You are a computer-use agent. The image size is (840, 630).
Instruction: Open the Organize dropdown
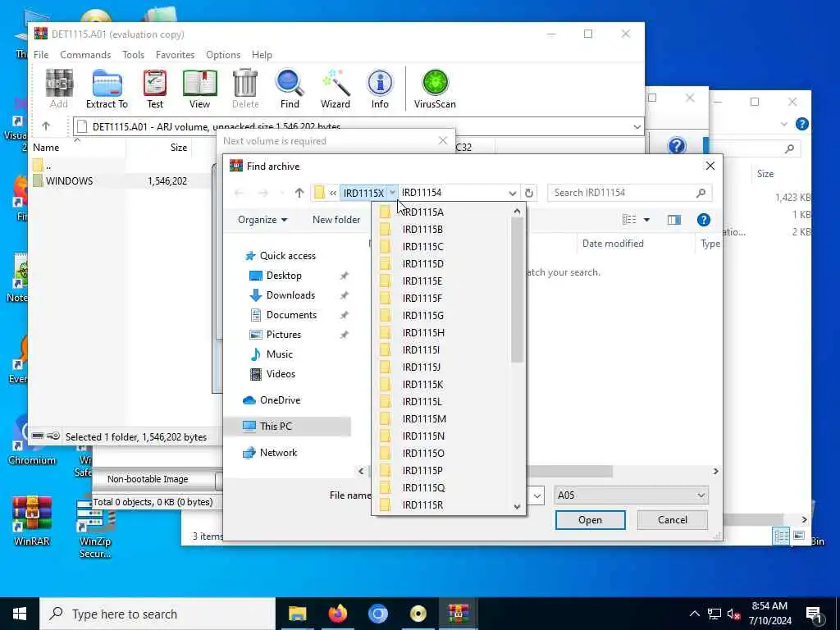(262, 220)
